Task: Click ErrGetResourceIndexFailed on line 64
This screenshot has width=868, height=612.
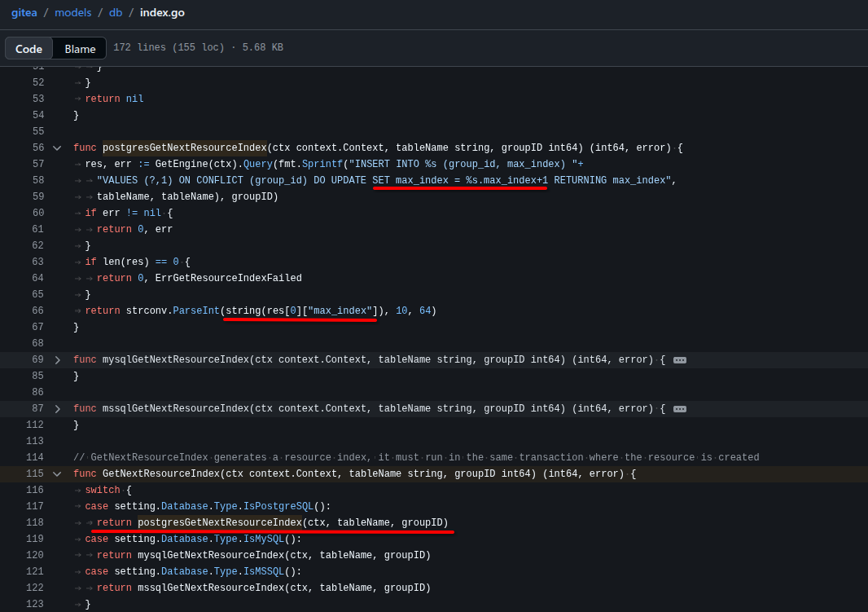Action: coord(229,278)
